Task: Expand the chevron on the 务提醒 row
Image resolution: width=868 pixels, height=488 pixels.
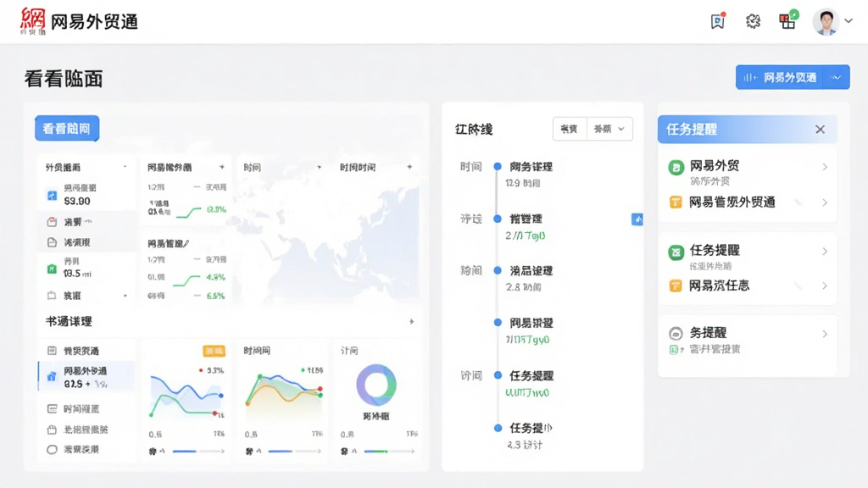Action: [x=825, y=334]
